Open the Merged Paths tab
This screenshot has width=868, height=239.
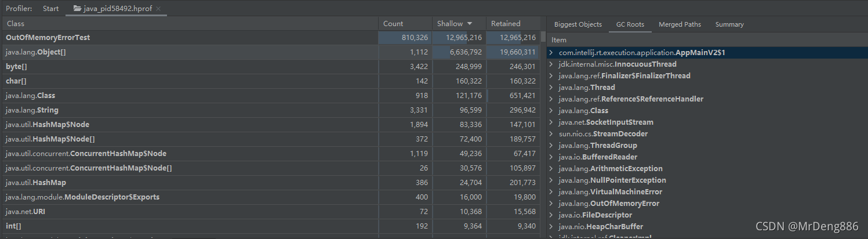tap(680, 24)
